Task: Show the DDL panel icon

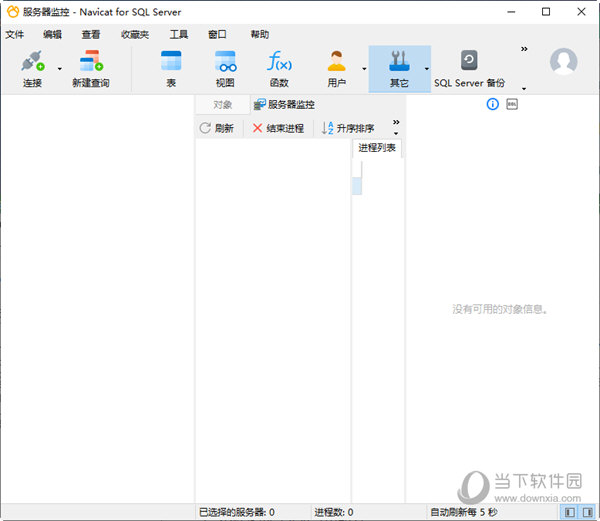Action: pos(512,104)
